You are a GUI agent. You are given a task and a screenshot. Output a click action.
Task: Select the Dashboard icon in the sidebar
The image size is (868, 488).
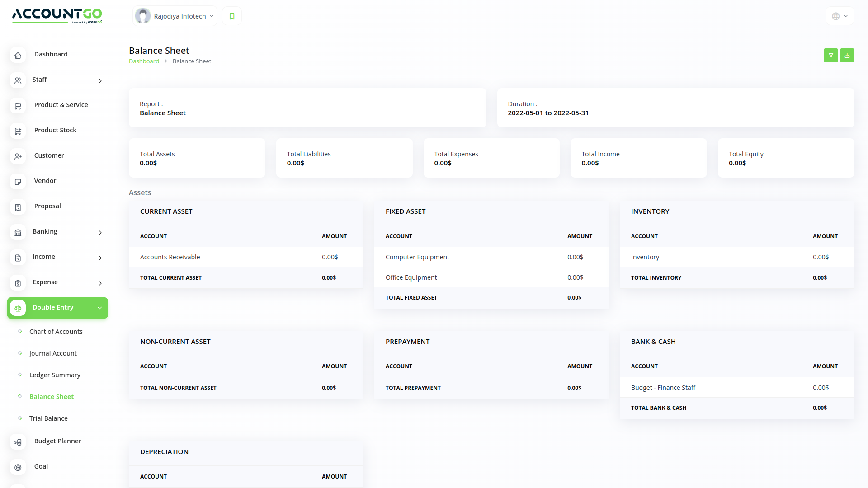pyautogui.click(x=18, y=55)
